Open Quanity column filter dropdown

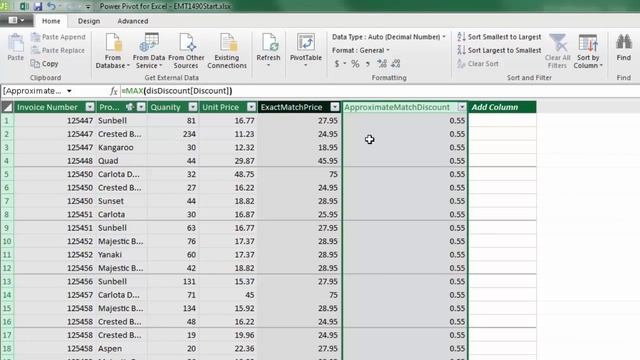193,107
